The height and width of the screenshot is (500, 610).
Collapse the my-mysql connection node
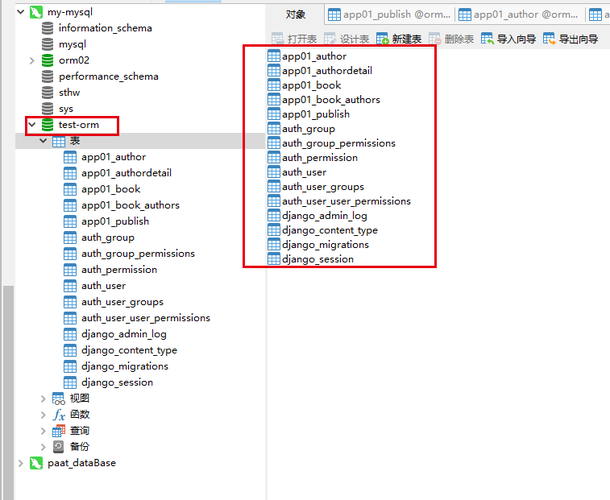(21, 12)
